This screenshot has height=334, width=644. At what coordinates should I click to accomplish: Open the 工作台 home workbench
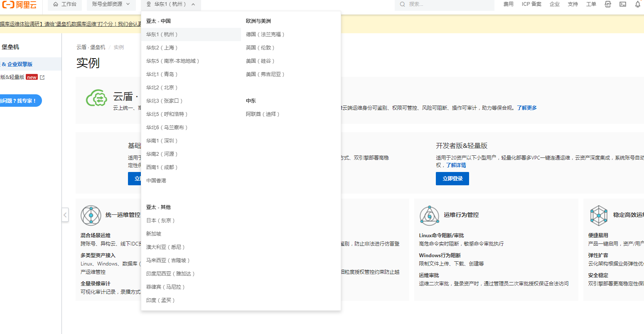click(x=65, y=4)
